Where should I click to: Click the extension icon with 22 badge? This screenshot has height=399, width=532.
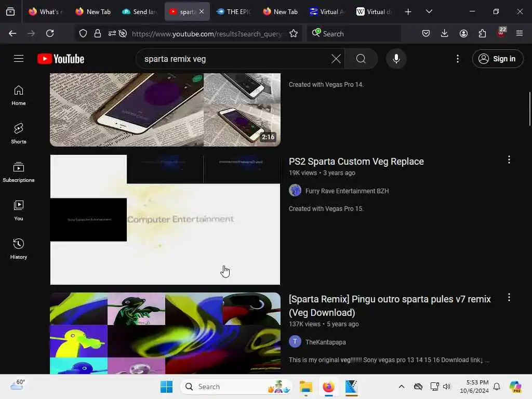pyautogui.click(x=501, y=33)
